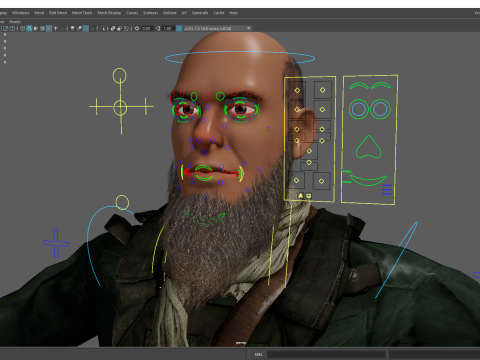The height and width of the screenshot is (360, 480).
Task: Toggle motion blur icon
Action: point(79,28)
